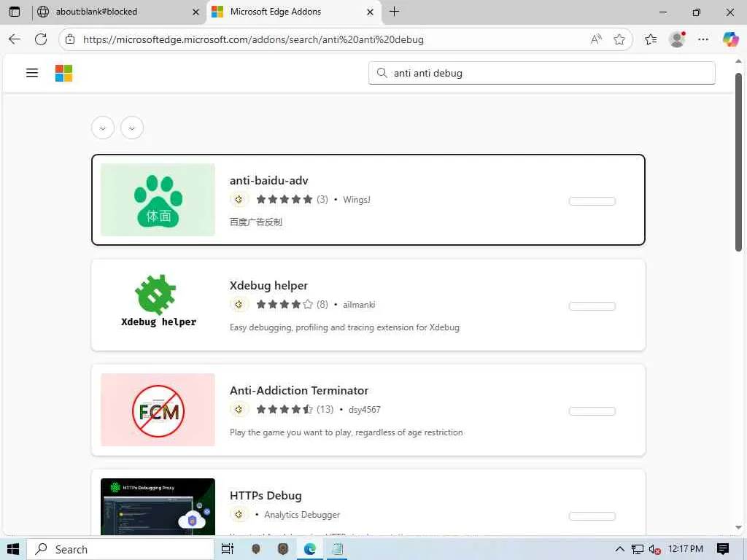Open the notification center icon

click(723, 550)
